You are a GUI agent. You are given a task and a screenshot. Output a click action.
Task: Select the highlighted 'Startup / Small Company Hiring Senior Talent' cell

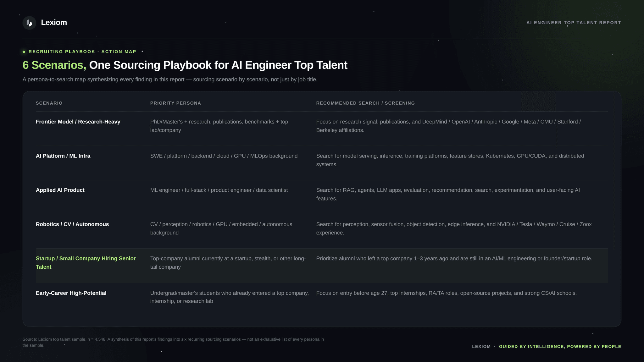click(x=86, y=263)
